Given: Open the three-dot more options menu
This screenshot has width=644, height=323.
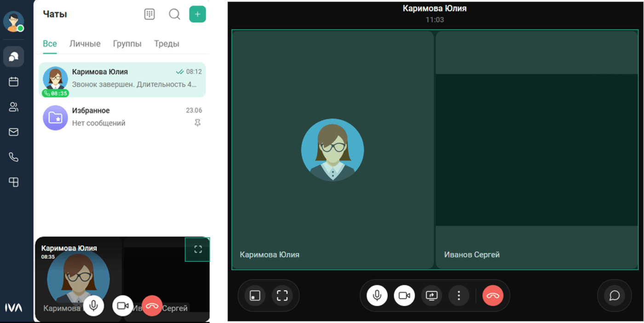Looking at the screenshot, I should [459, 295].
